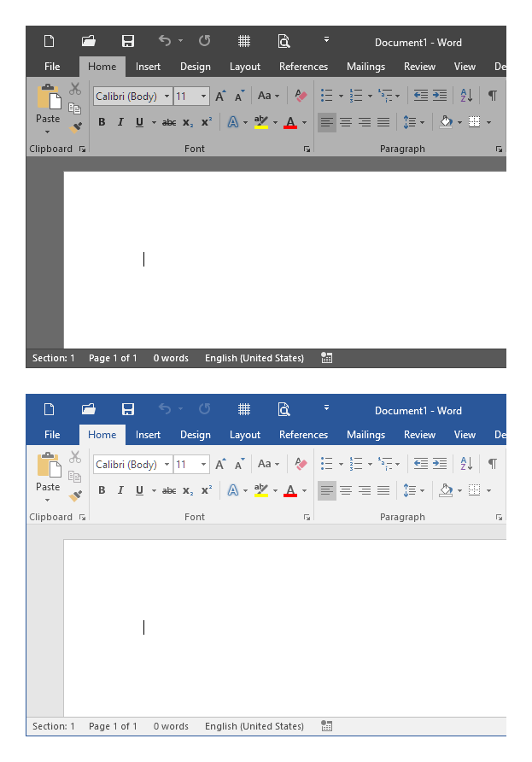Open Bullets dropdown arrow in blue window

tap(341, 465)
